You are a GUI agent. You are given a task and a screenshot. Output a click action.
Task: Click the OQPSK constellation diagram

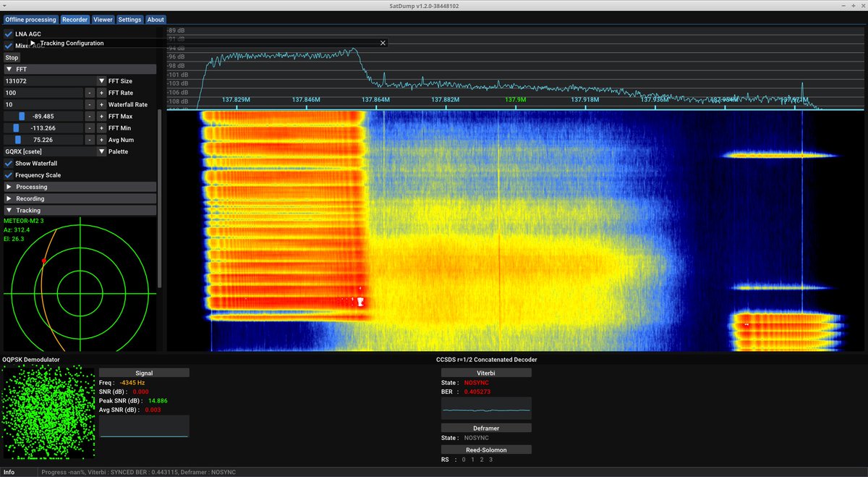coord(49,412)
